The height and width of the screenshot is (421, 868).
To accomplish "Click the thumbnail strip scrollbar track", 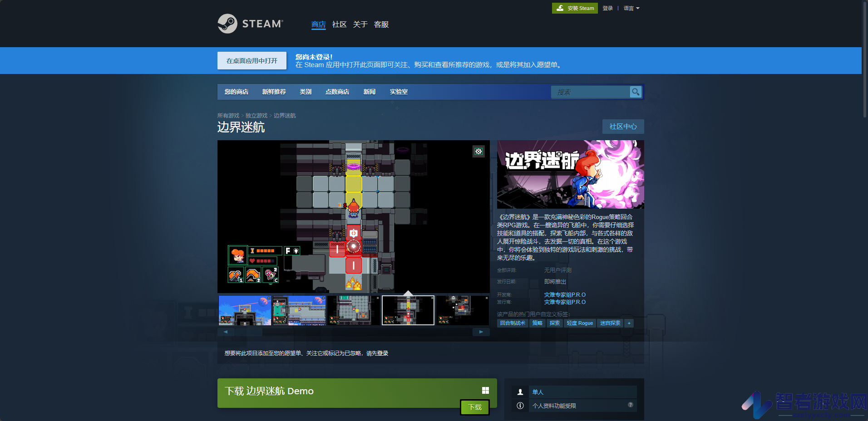I will [x=353, y=332].
